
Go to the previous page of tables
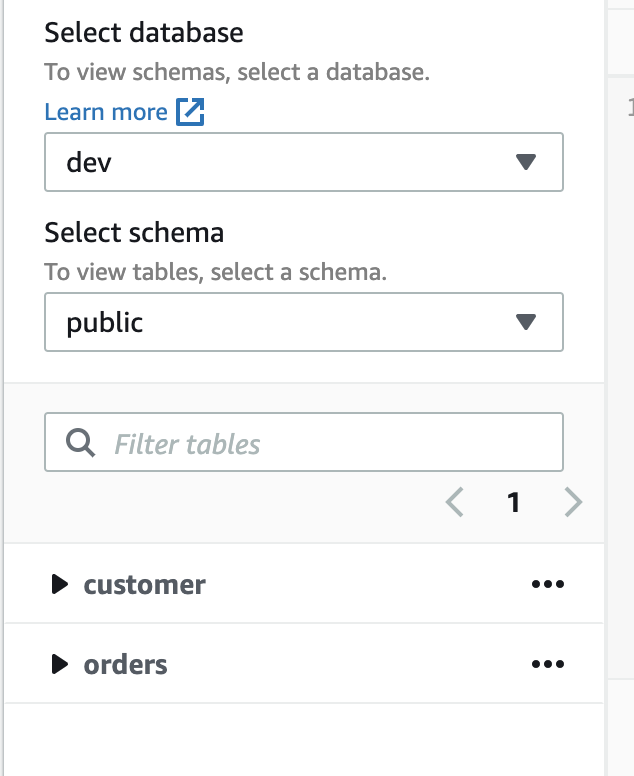click(x=455, y=502)
